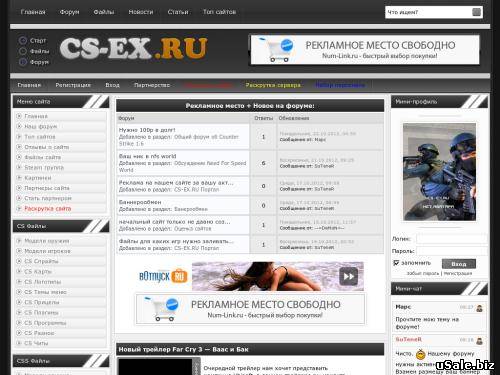The width and height of the screenshot is (500, 375).
Task: Click the 'Логин' input field
Action: (452, 239)
